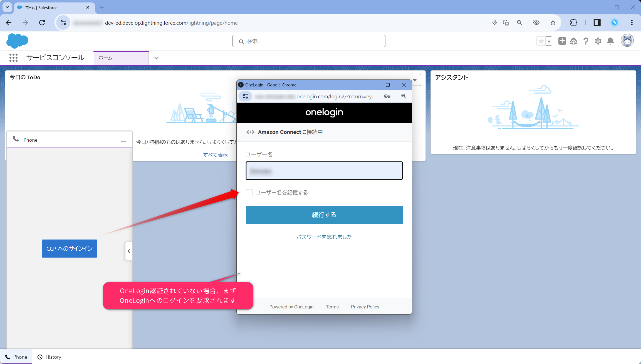Bookmark this page with star icon
Image resolution: width=641 pixels, height=364 pixels.
coord(553,23)
